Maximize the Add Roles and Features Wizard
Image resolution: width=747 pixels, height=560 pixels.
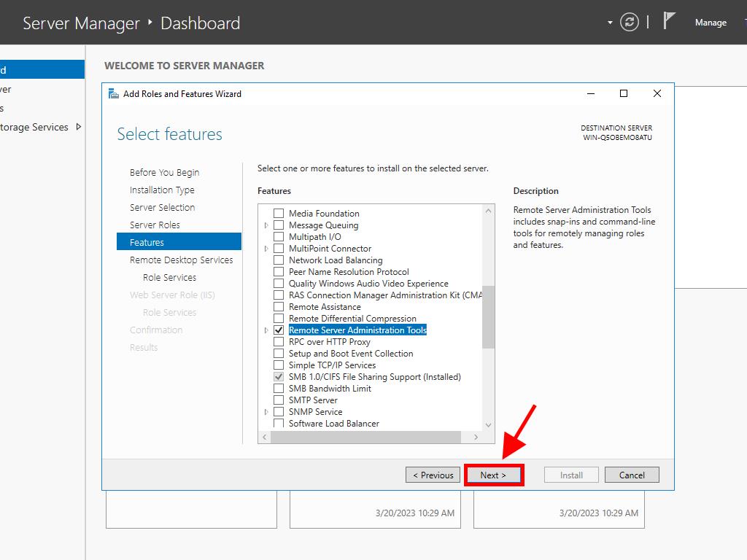click(624, 93)
